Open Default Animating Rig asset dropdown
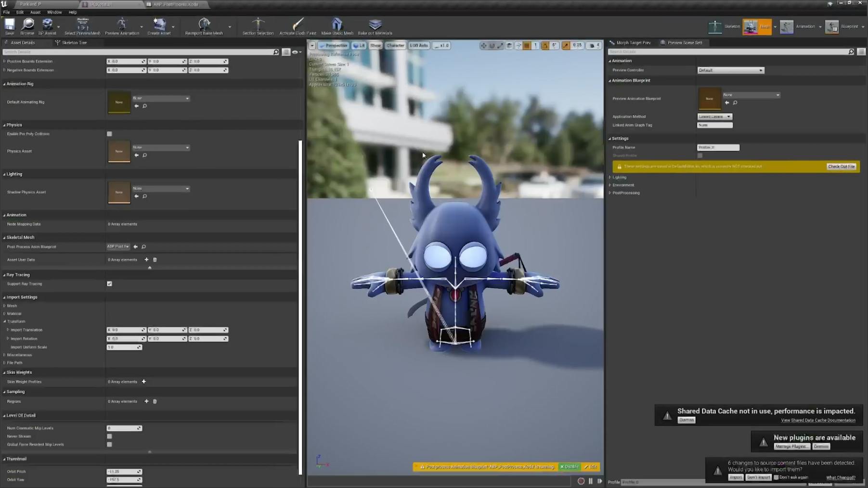 [161, 98]
